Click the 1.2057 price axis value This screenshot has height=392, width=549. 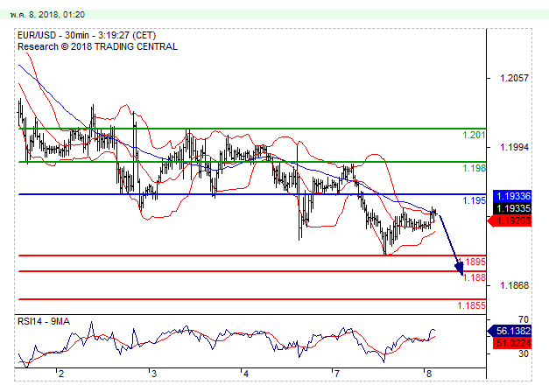(x=512, y=78)
